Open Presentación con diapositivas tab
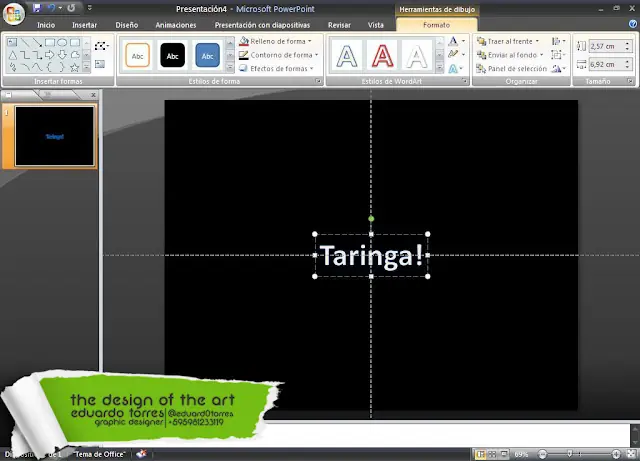Screen dimensions: 640x461 pos(262,25)
